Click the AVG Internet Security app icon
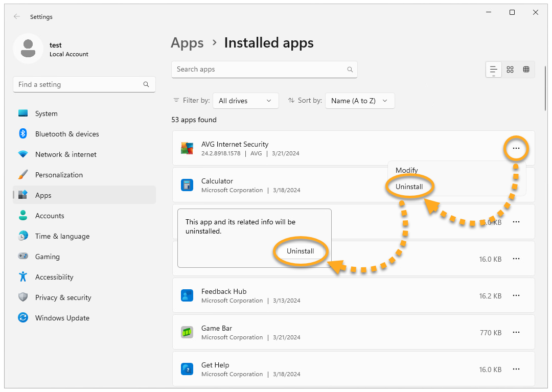The height and width of the screenshot is (392, 552). [x=187, y=148]
